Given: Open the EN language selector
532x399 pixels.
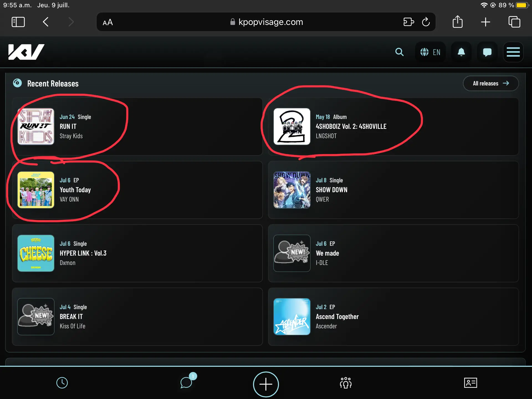Looking at the screenshot, I should point(430,52).
